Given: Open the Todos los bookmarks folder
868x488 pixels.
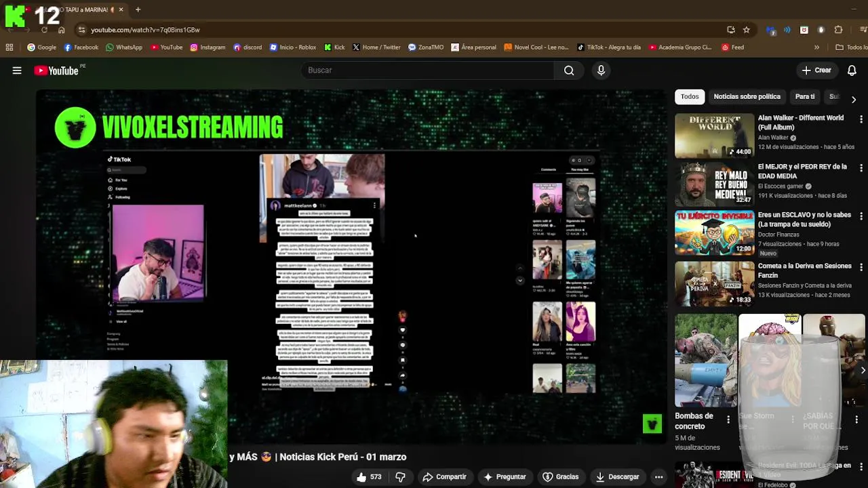Looking at the screenshot, I should pyautogui.click(x=852, y=47).
